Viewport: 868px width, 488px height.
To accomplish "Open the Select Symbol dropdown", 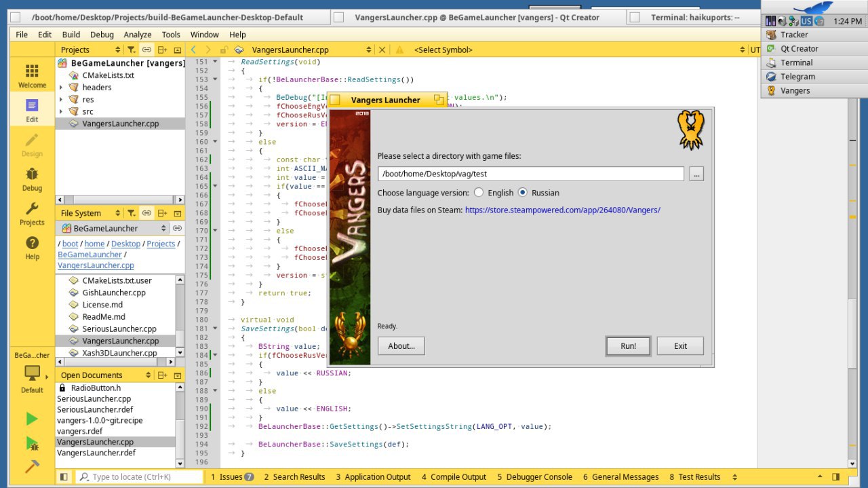I will click(578, 50).
